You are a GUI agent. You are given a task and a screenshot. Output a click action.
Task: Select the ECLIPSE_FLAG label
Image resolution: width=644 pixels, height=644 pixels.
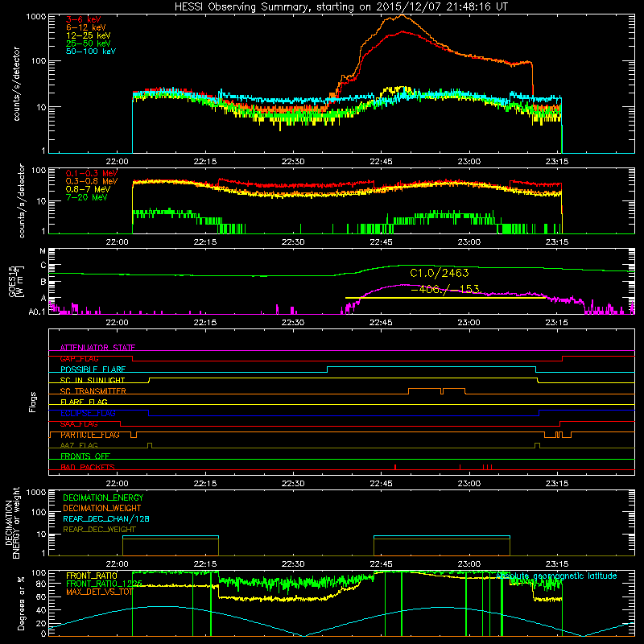[88, 413]
